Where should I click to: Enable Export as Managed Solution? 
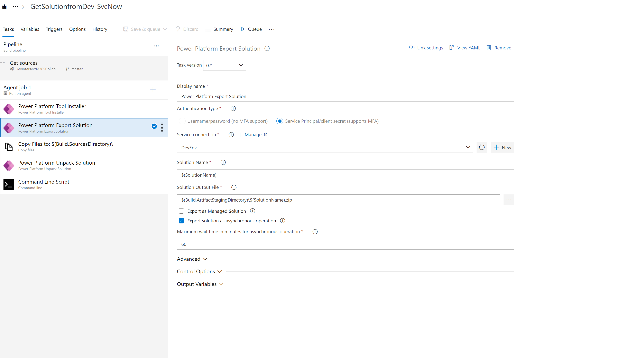click(x=181, y=211)
